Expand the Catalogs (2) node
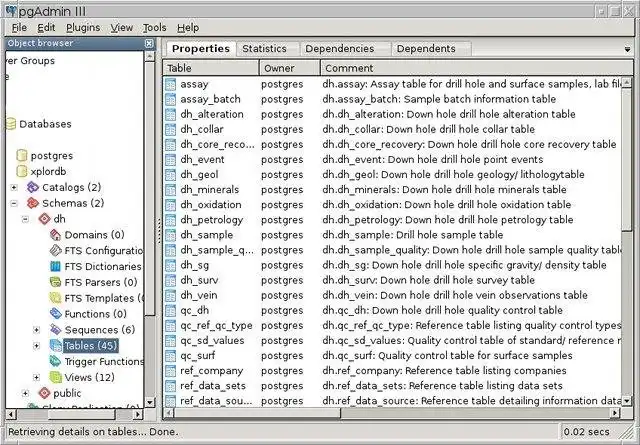The image size is (640, 445). pos(14,187)
